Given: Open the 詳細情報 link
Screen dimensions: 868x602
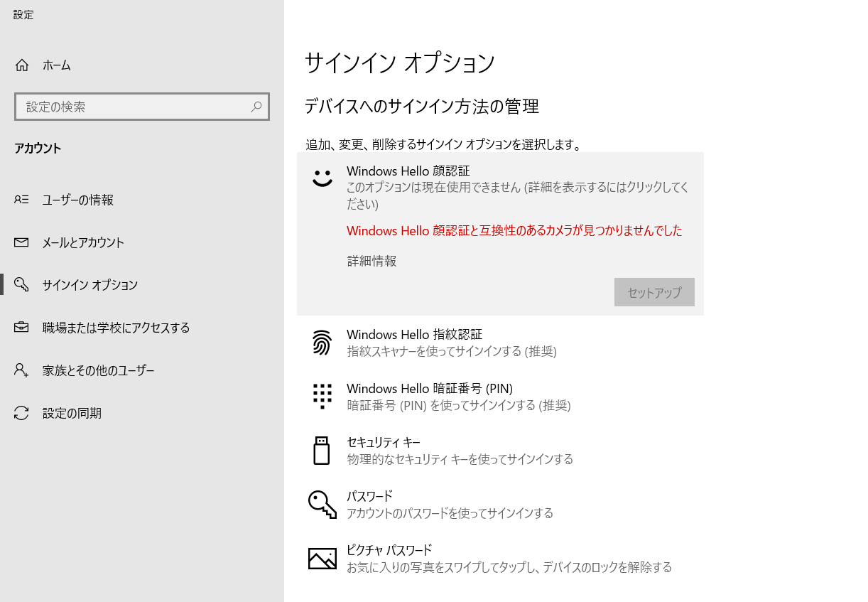Looking at the screenshot, I should click(371, 261).
